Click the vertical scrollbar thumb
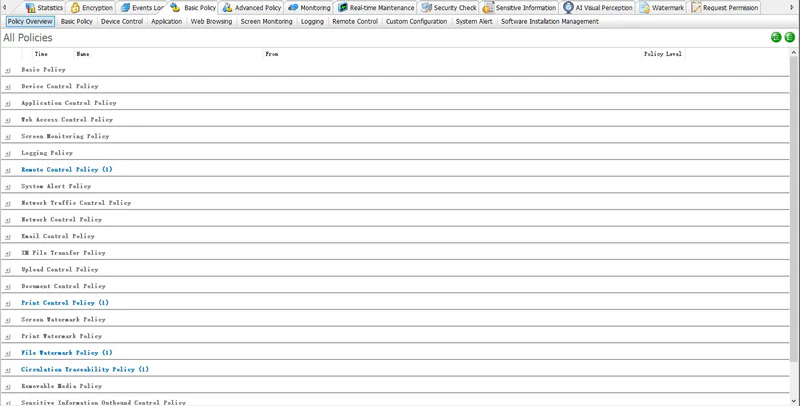This screenshot has width=800, height=406. pyautogui.click(x=793, y=209)
